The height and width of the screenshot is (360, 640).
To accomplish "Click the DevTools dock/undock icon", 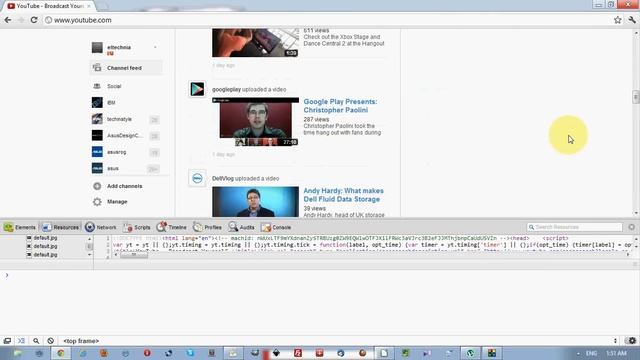I will pyautogui.click(x=7, y=341).
